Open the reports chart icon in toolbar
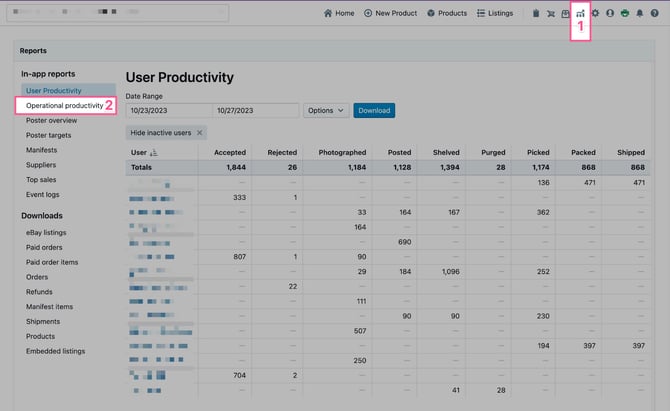 (x=580, y=14)
